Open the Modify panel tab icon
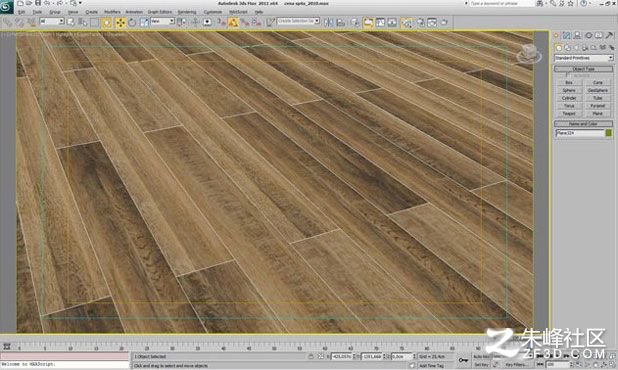 coord(566,35)
